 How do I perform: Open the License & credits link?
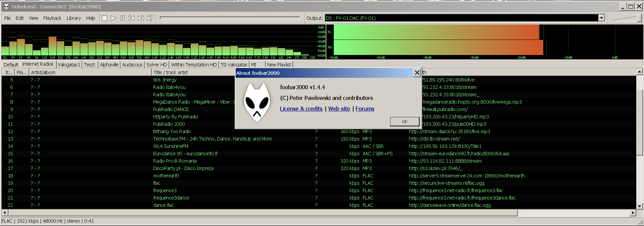[x=301, y=109]
